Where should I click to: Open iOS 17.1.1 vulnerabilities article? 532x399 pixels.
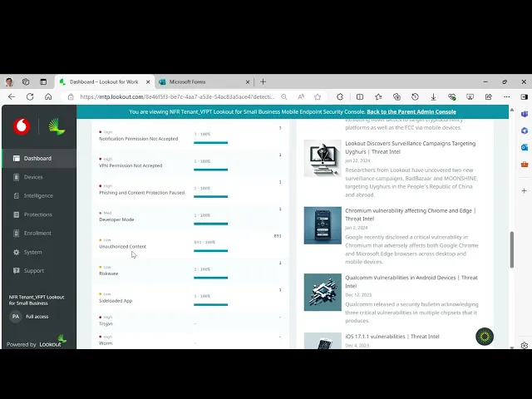click(x=392, y=336)
